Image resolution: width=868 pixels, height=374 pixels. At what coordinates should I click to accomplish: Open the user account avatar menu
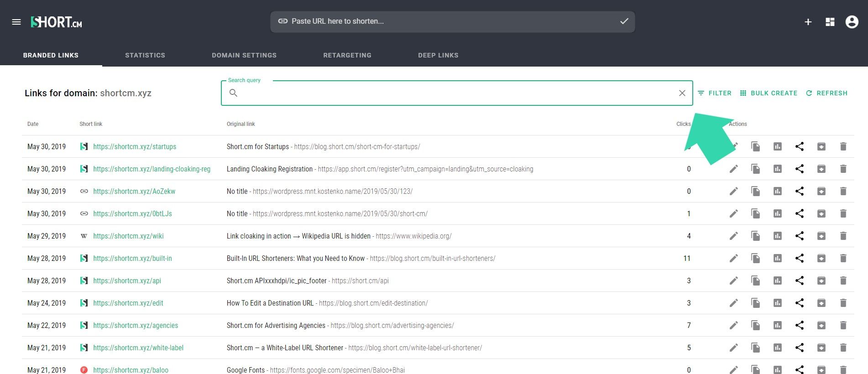coord(852,22)
